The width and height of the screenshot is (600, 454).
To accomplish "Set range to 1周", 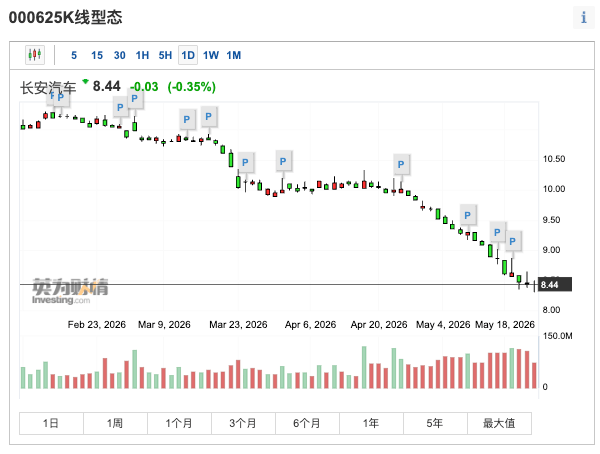I will point(115,423).
